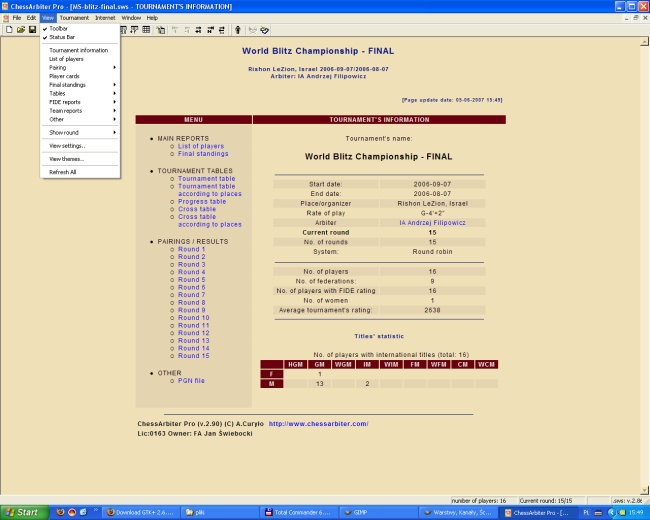Click the Firefox quick launch icon on taskbar

pos(61,512)
